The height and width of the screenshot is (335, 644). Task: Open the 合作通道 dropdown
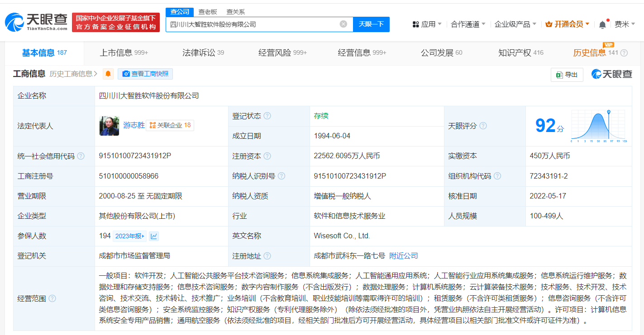point(468,24)
